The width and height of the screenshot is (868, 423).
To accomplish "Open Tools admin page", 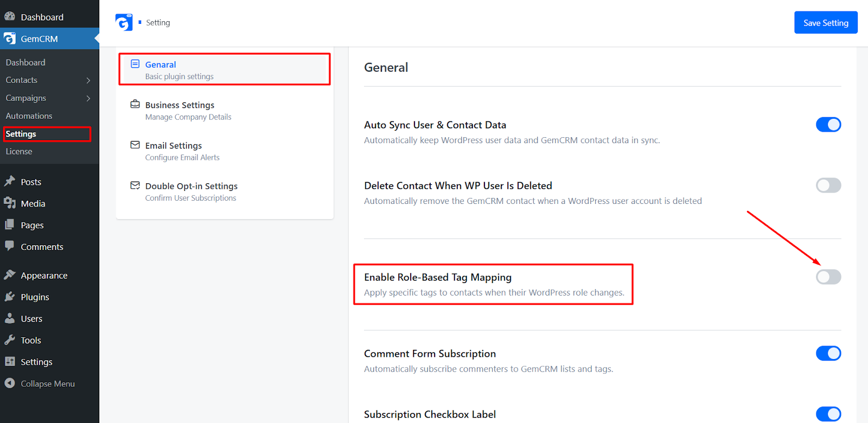I will point(31,341).
